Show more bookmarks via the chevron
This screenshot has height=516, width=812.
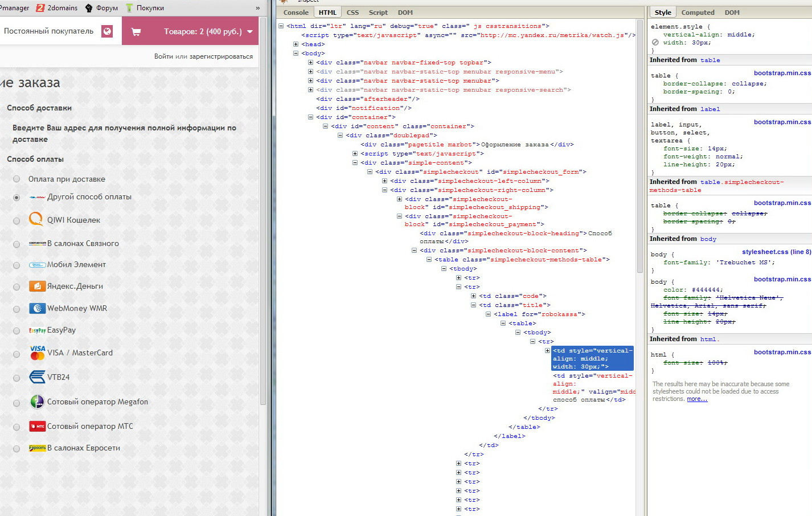[257, 8]
